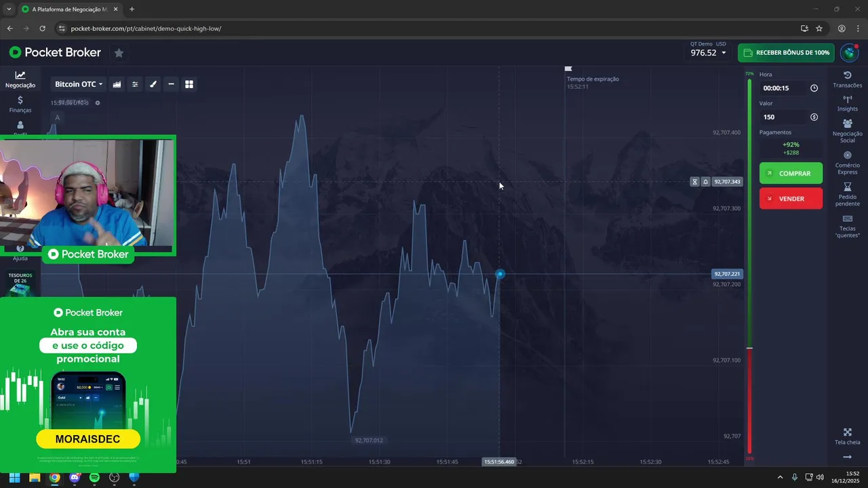The width and height of the screenshot is (868, 488).
Task: Open the Bitcoin OTC asset dropdown
Action: coord(79,84)
